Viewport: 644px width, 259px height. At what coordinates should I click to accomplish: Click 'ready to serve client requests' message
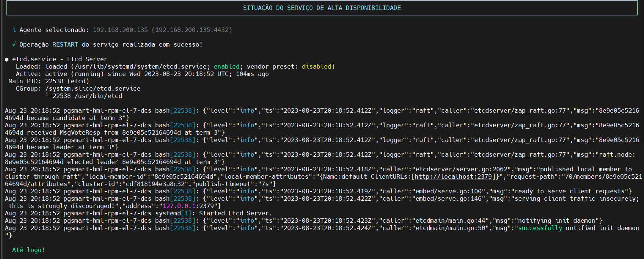tap(570, 191)
